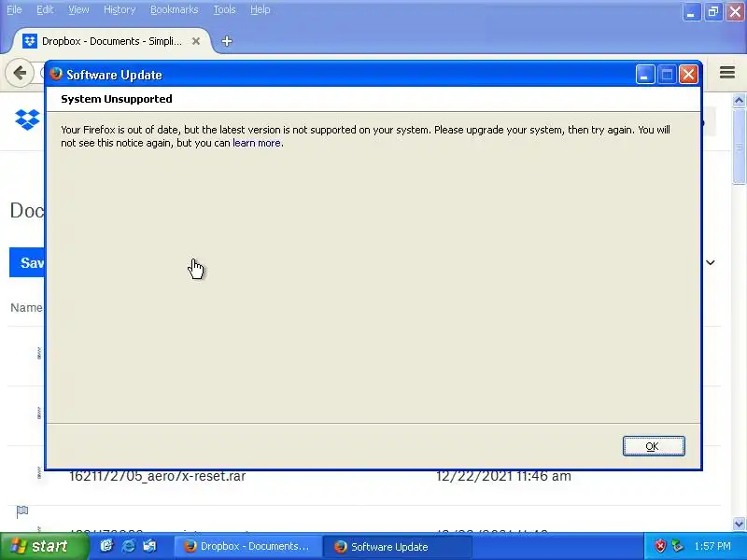
Task: Open the Tools menu
Action: coord(224,9)
